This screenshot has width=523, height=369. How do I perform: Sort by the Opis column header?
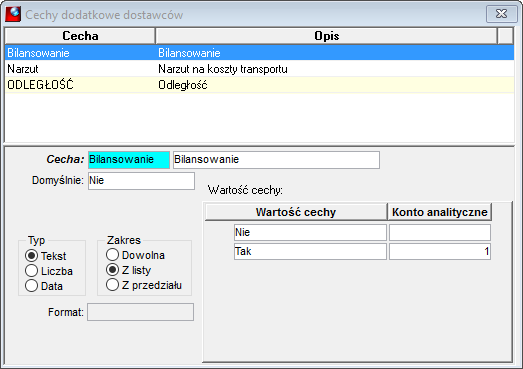click(x=327, y=36)
